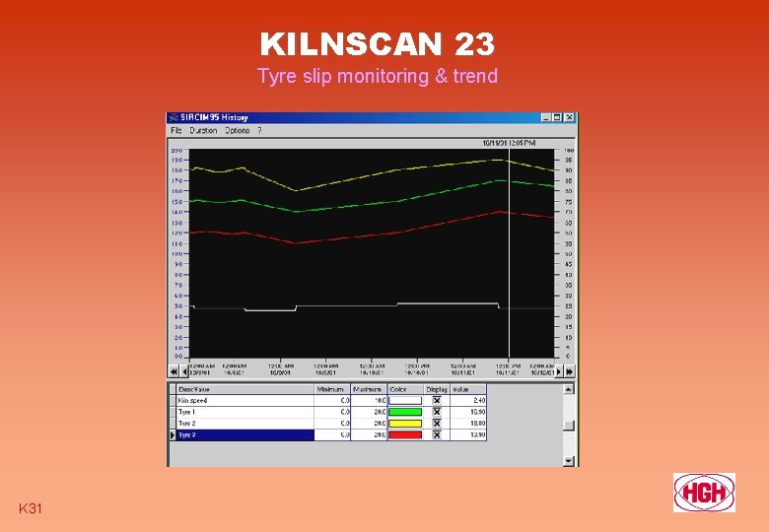Uncheck Display for Tyre 1 row
The image size is (769, 532).
click(x=437, y=412)
